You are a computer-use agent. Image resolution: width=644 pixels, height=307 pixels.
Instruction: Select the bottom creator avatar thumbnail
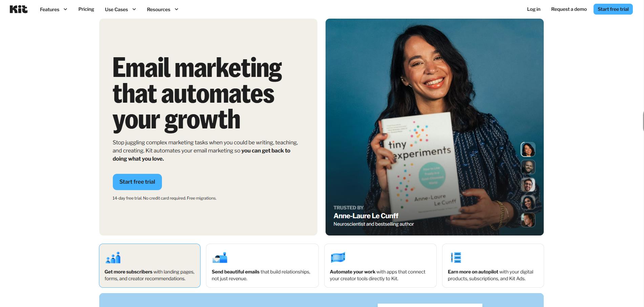point(528,220)
